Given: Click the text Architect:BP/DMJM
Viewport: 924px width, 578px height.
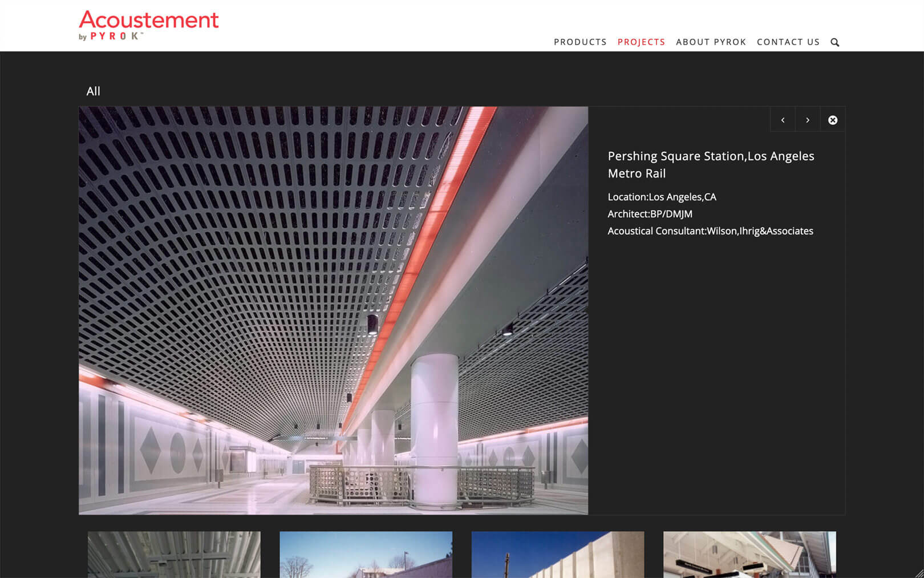Looking at the screenshot, I should (x=650, y=214).
